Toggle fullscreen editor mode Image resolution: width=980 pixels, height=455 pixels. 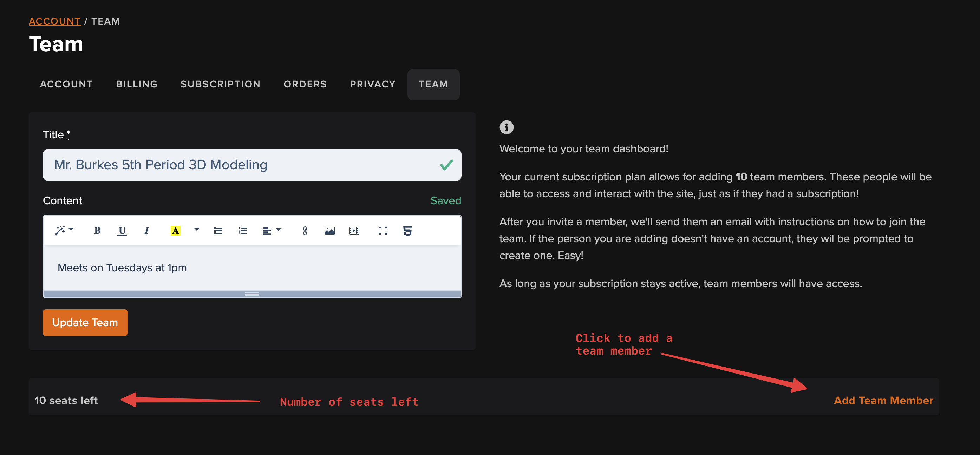383,230
